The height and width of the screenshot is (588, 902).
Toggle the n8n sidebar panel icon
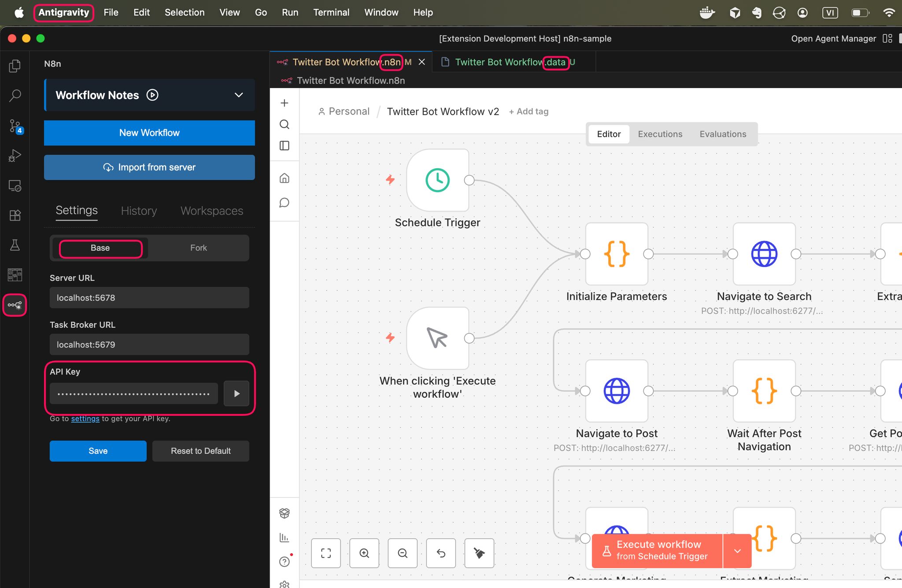(285, 146)
